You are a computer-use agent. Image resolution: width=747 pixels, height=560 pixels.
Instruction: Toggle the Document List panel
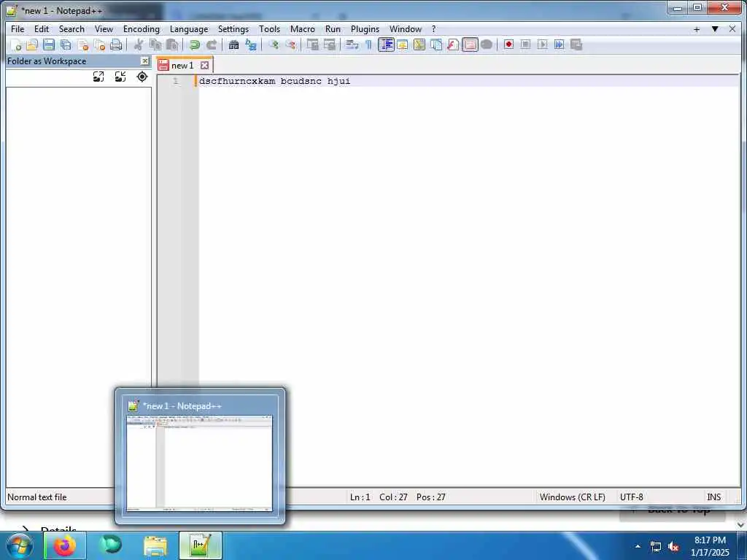[436, 44]
